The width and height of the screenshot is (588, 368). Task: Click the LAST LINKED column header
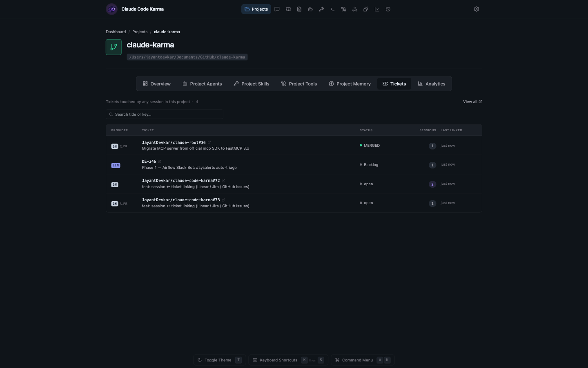(452, 130)
